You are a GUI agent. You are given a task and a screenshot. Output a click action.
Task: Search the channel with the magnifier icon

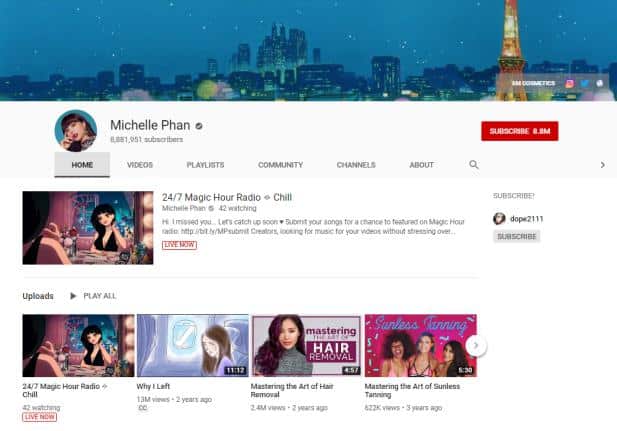click(x=474, y=165)
